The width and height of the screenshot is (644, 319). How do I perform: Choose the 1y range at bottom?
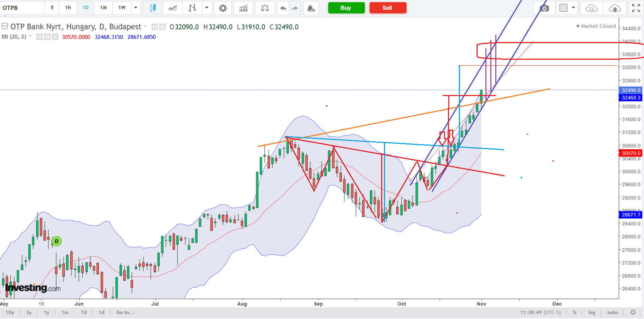point(47,312)
